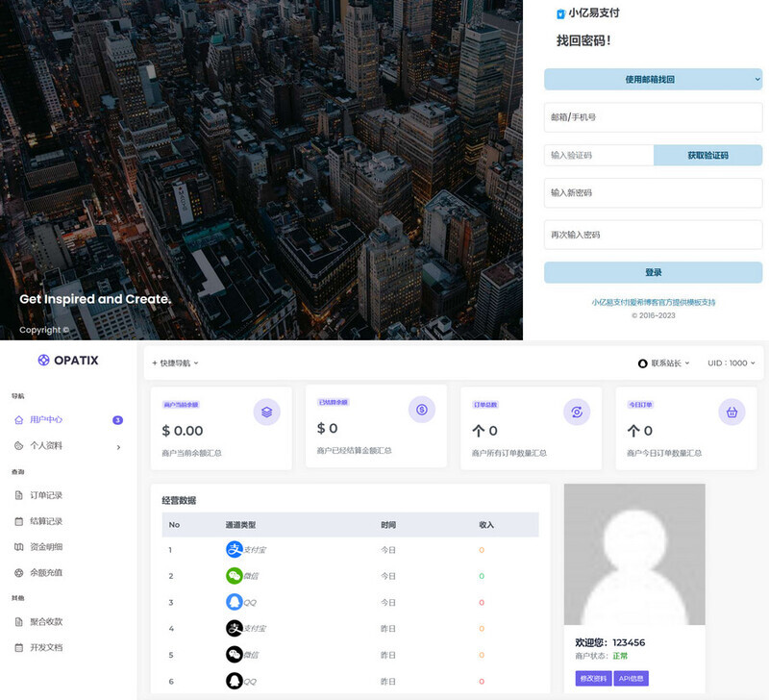This screenshot has width=769, height=700.
Task: Open the UID : 1000 account dropdown
Action: coord(731,362)
